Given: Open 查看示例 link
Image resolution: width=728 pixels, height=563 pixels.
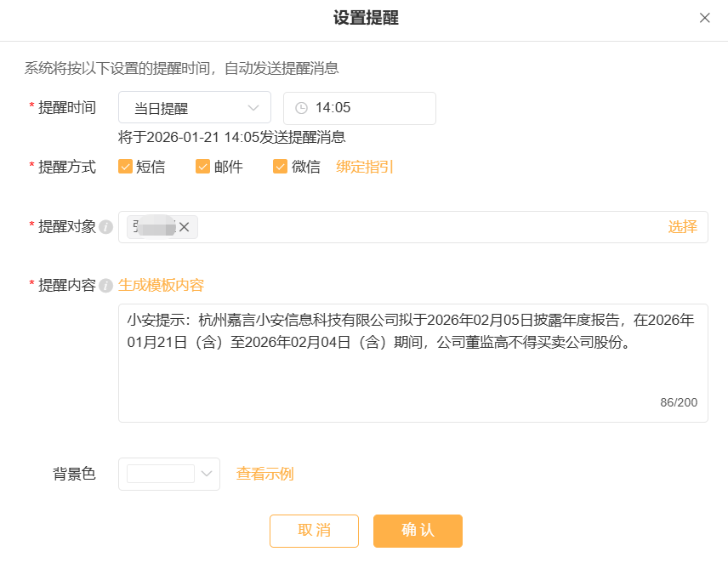Looking at the screenshot, I should click(x=265, y=474).
